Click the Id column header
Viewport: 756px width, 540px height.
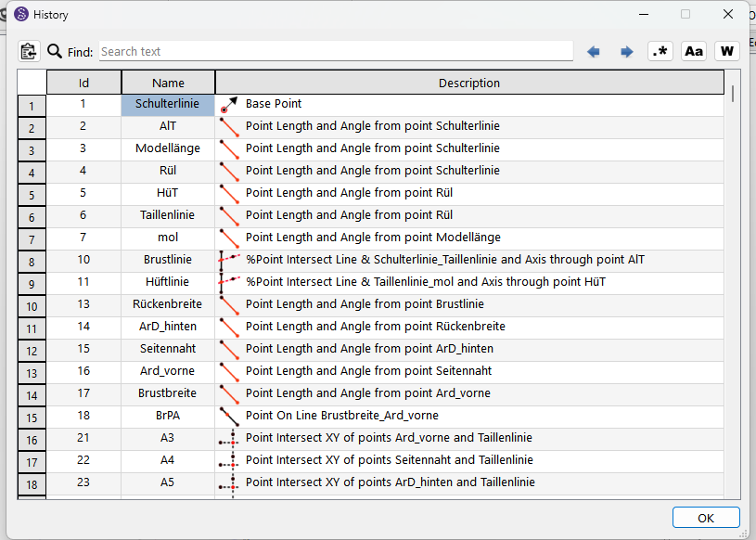83,84
